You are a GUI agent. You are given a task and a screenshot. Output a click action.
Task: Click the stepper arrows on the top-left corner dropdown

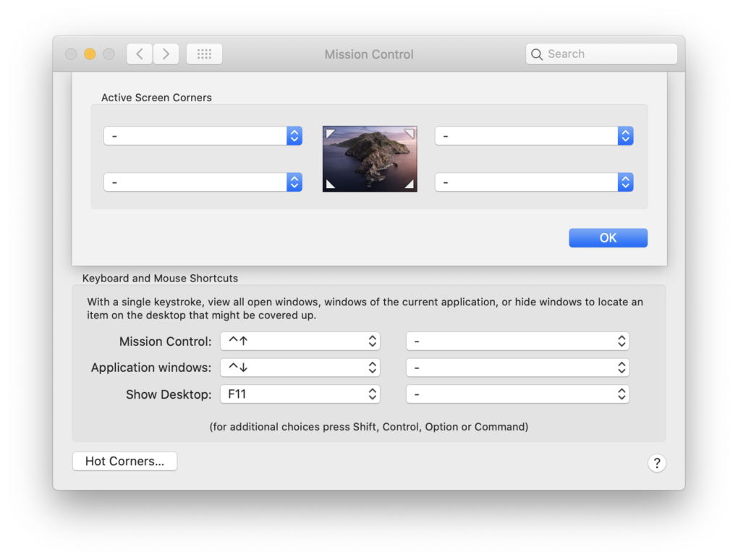point(294,135)
